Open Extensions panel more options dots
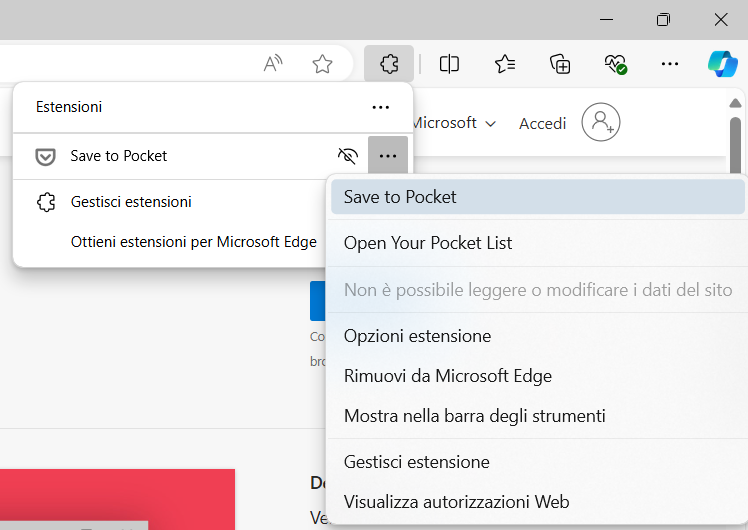Screen dimensions: 748x530 [380, 107]
